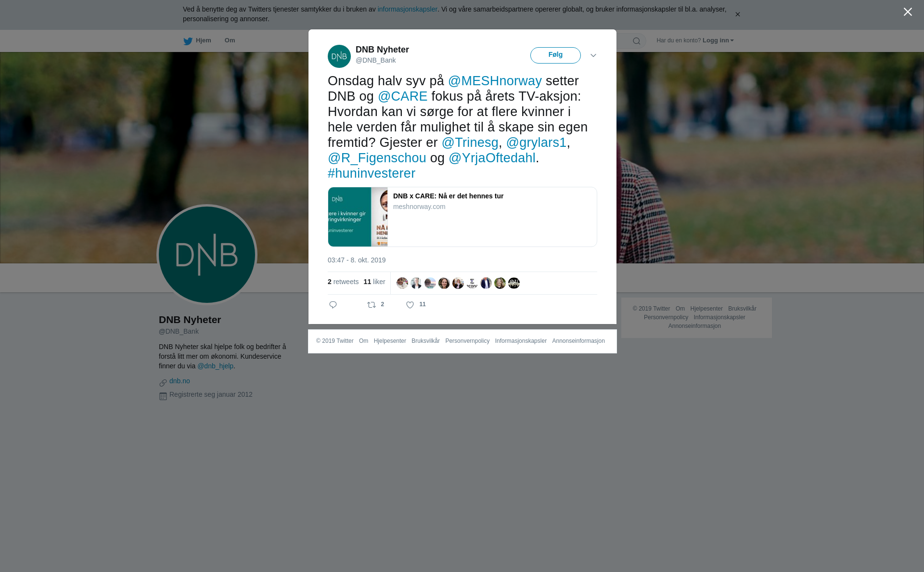The image size is (924, 572).
Task: Open the large DNB profile picture
Action: 207,255
